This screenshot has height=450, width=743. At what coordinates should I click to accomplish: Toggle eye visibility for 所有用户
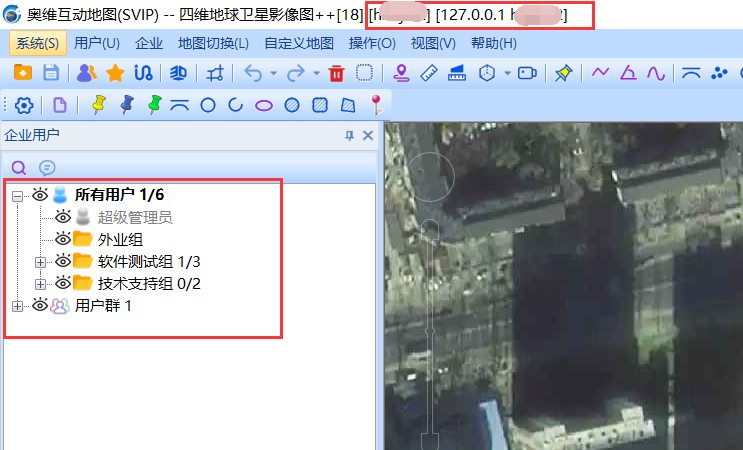click(x=40, y=194)
